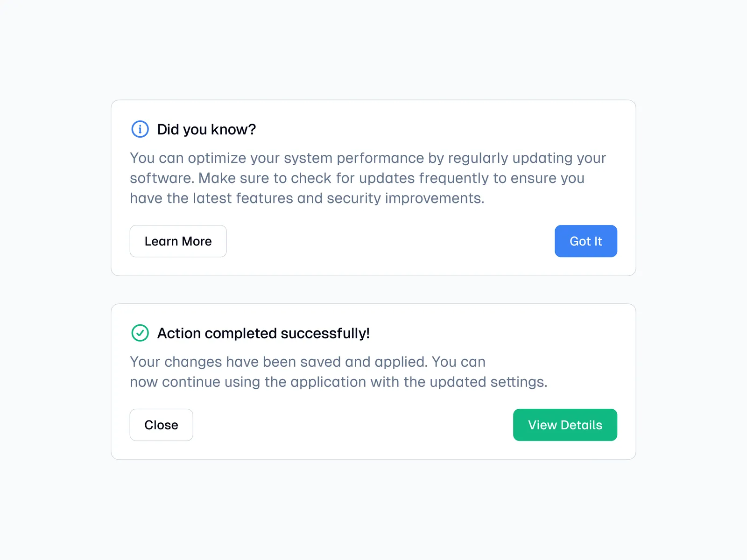Click the text line starting "You can optimize"
Viewport: 747px width, 560px height.
[x=367, y=158]
